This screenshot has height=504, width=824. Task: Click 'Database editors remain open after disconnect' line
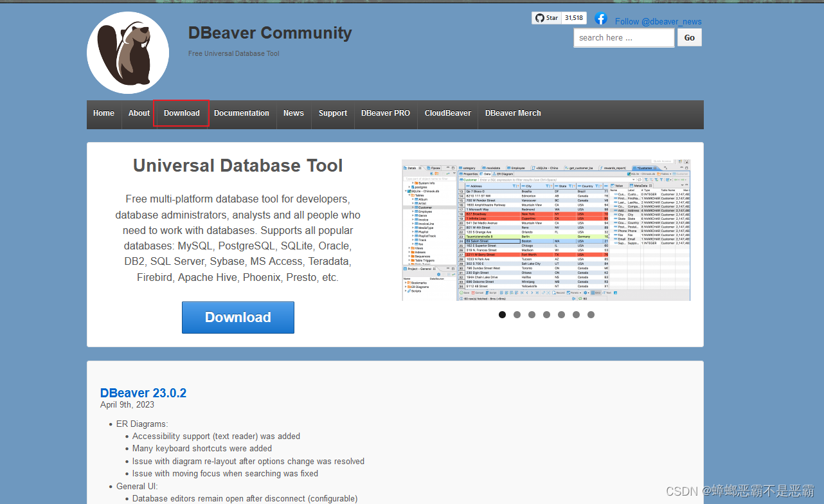point(245,499)
